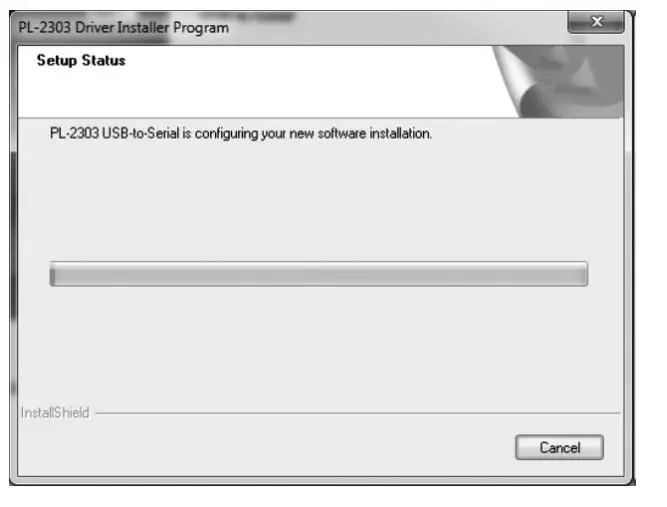Image resolution: width=667 pixels, height=507 pixels.
Task: Close the PL-2303 installer window
Action: pyautogui.click(x=596, y=22)
